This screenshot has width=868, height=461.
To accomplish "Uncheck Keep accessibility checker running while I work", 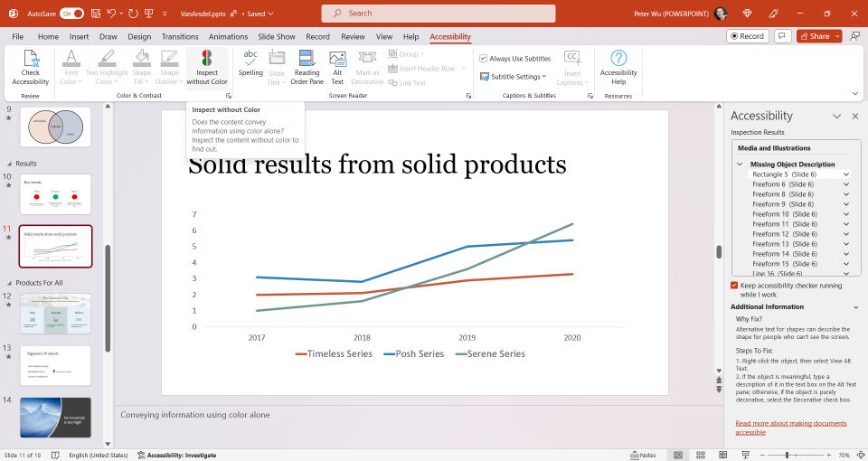I will [x=734, y=286].
